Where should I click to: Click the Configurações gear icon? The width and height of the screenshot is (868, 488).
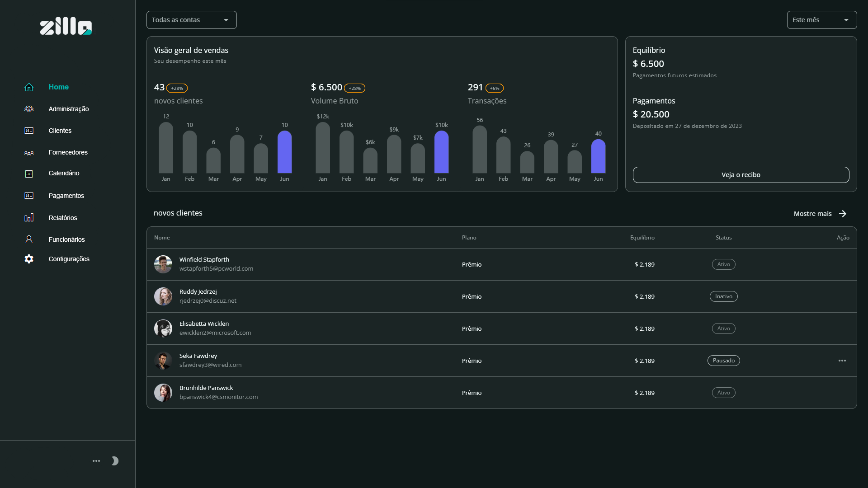click(x=29, y=259)
